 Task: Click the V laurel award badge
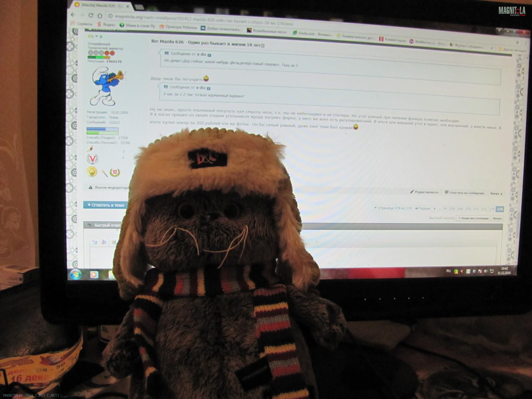pyautogui.click(x=92, y=159)
